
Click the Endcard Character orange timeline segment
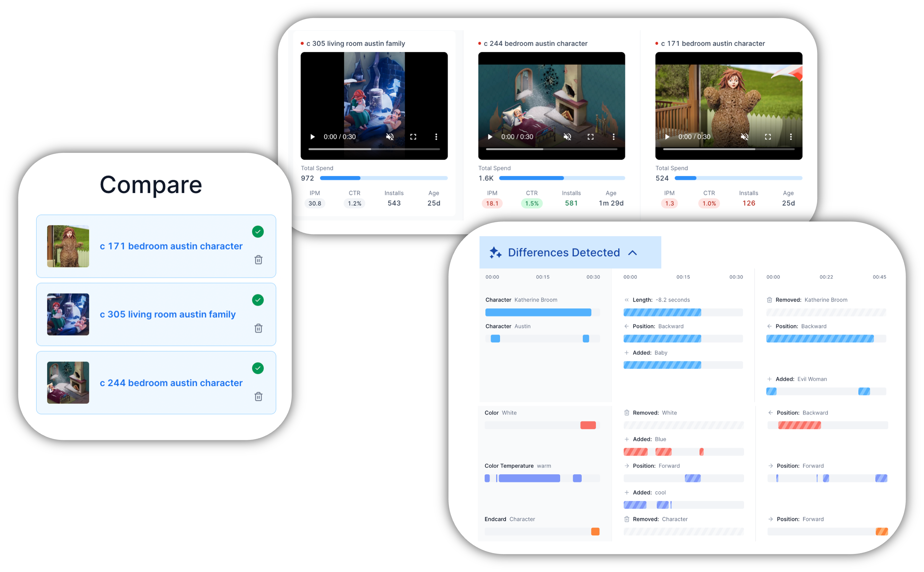[595, 532]
